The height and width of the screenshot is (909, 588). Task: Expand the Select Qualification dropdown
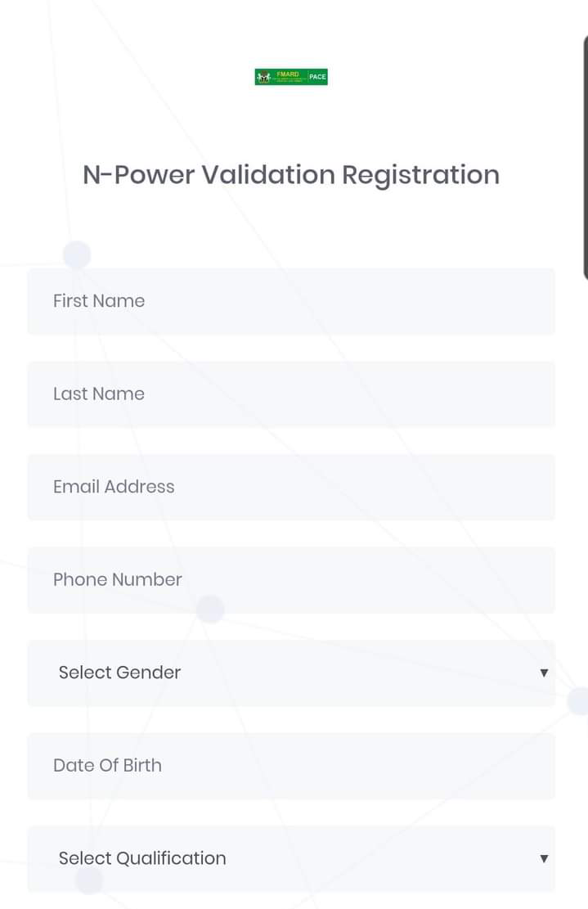(290, 859)
